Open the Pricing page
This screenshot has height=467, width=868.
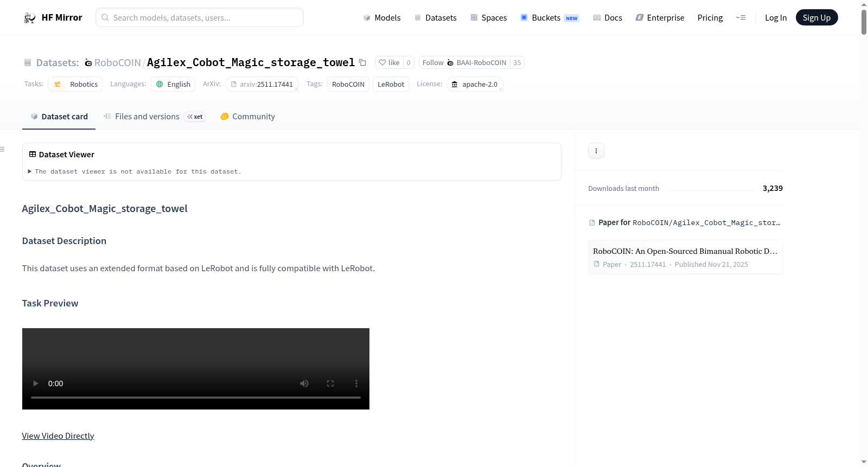click(710, 18)
